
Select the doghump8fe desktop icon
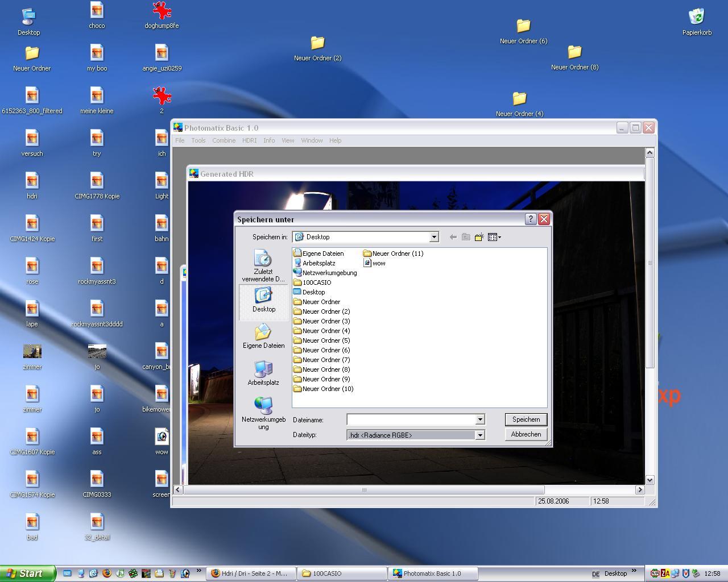162,15
